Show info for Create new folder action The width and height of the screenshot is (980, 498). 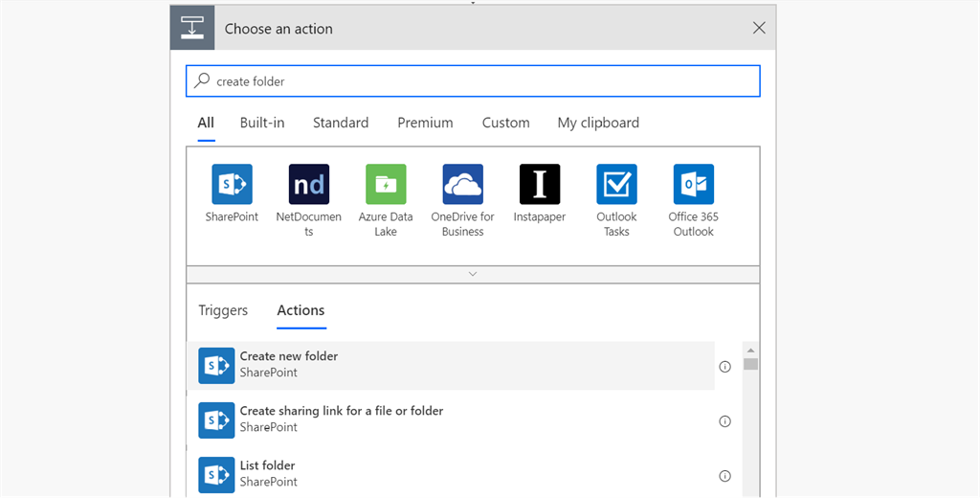[x=725, y=367]
